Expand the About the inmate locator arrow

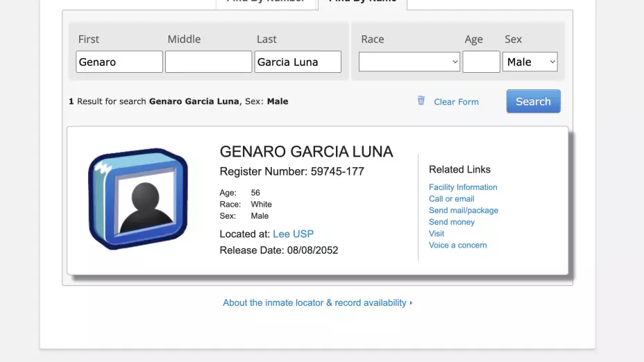coord(412,303)
